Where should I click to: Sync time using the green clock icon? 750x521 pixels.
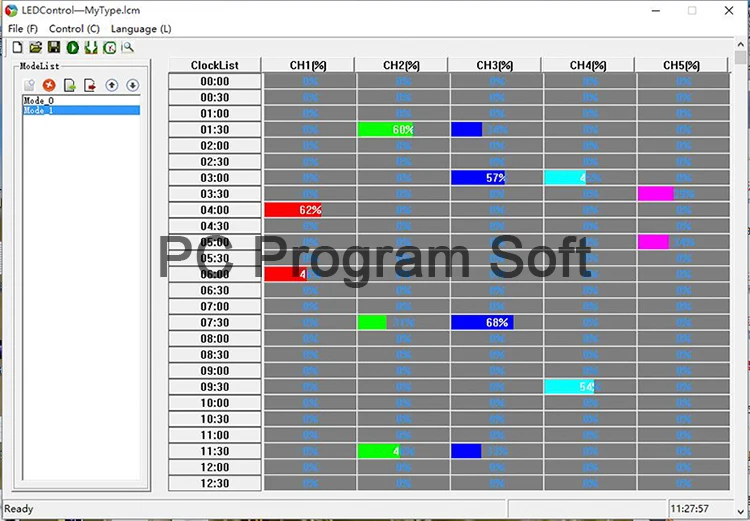pyautogui.click(x=110, y=47)
